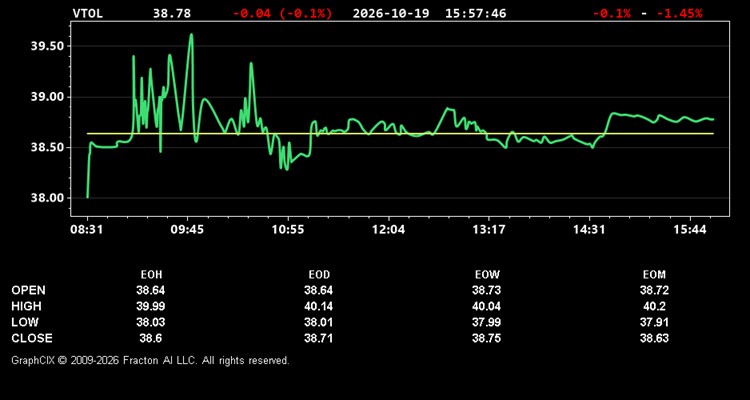Select EOD low value 38.01

[x=319, y=322]
